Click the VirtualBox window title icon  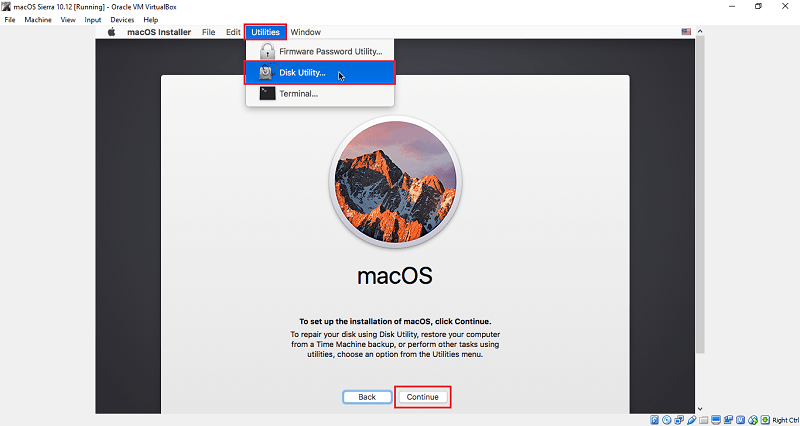(x=7, y=7)
